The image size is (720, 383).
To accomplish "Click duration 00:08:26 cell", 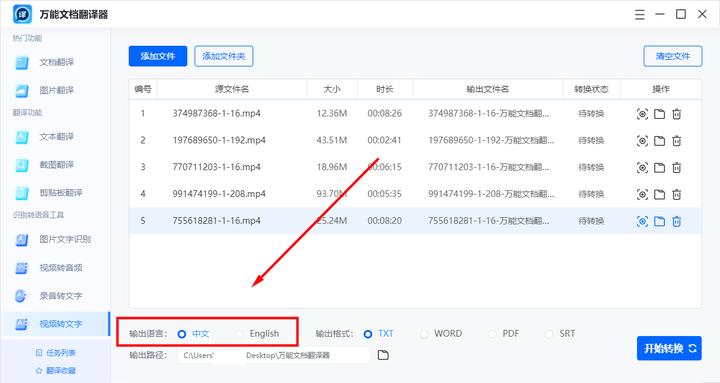I will point(384,113).
